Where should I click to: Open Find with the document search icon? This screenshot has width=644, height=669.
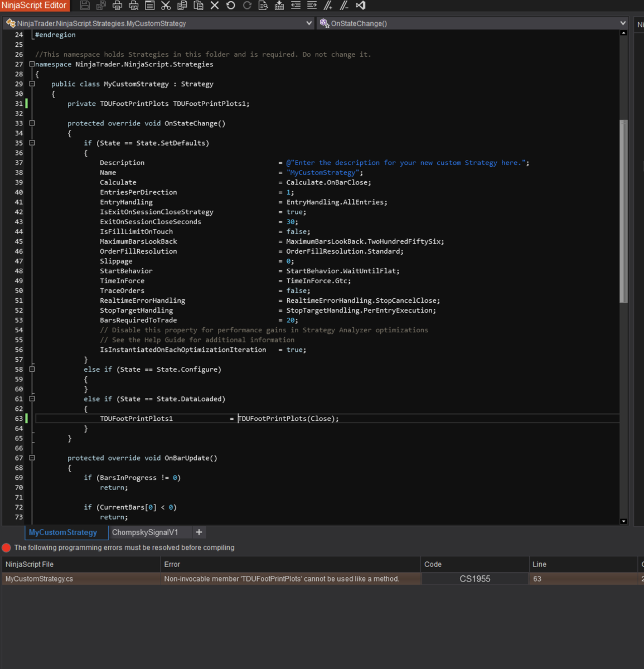(x=263, y=6)
